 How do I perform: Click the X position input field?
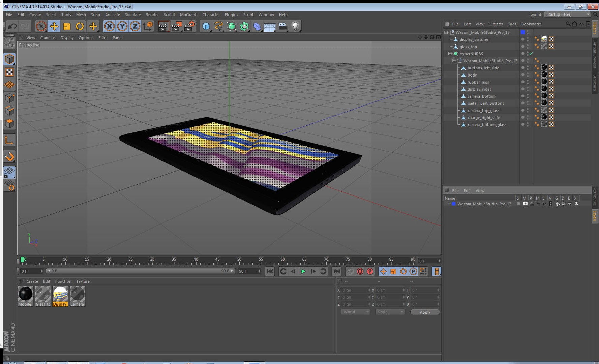tap(356, 290)
